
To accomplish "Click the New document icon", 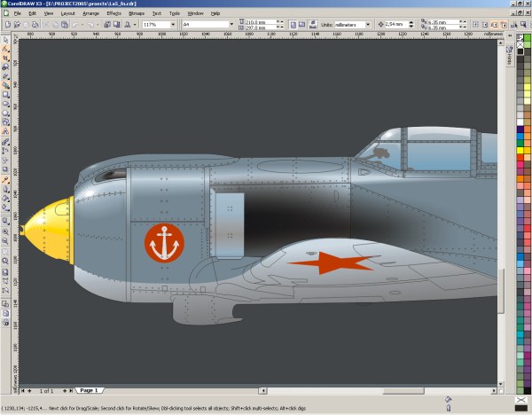I will click(x=8, y=25).
